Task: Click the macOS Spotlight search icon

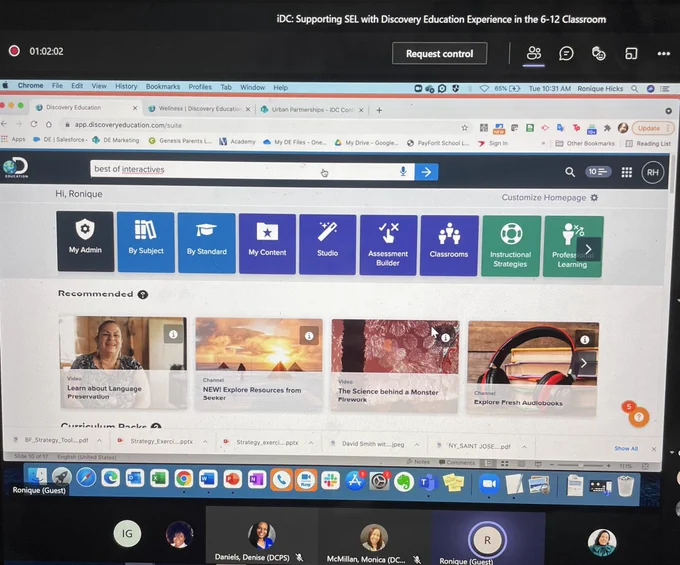Action: coord(634,88)
